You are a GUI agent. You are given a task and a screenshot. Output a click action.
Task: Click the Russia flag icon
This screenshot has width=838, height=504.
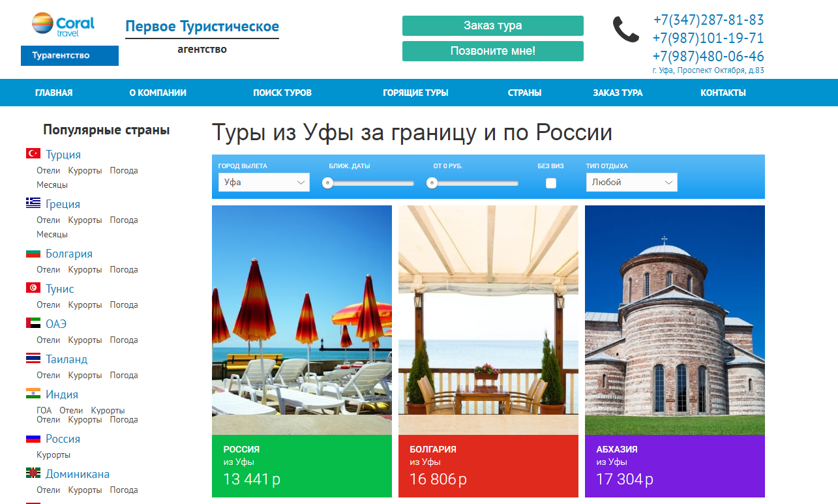click(x=33, y=438)
